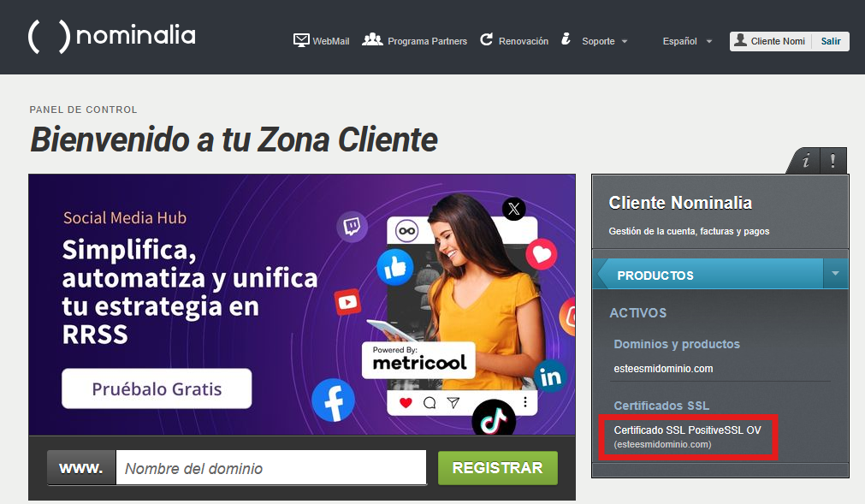Click the X logo icon in the banner
The width and height of the screenshot is (865, 504).
click(513, 209)
